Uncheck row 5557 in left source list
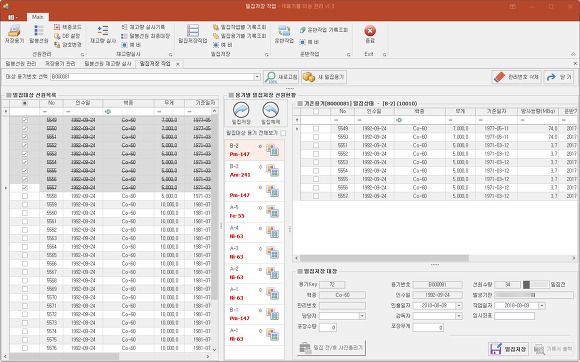The height and width of the screenshot is (362, 580). (x=25, y=187)
